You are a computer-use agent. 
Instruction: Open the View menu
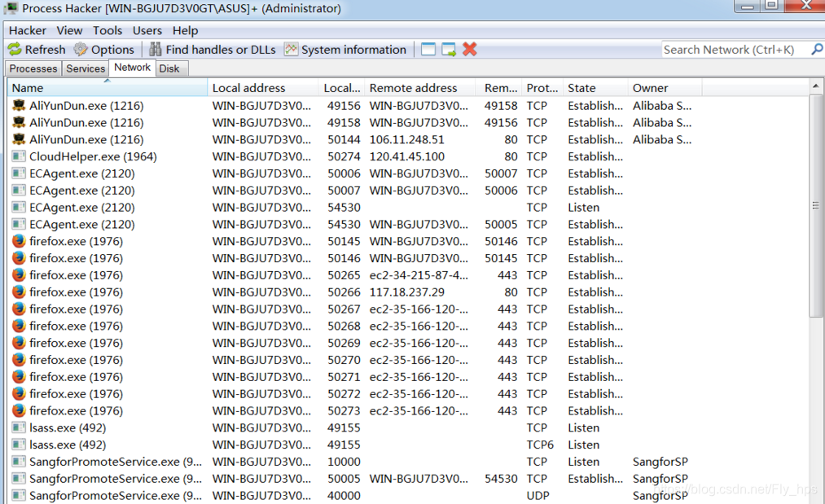pos(69,30)
